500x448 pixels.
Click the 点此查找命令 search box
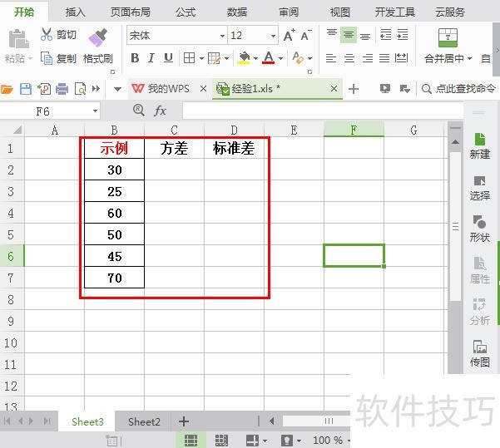[x=458, y=89]
